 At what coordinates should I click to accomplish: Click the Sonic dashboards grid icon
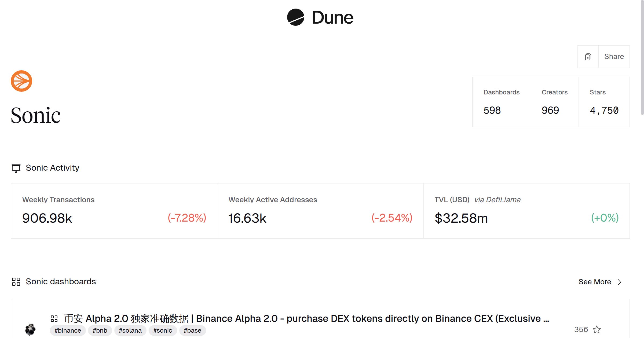coord(16,282)
